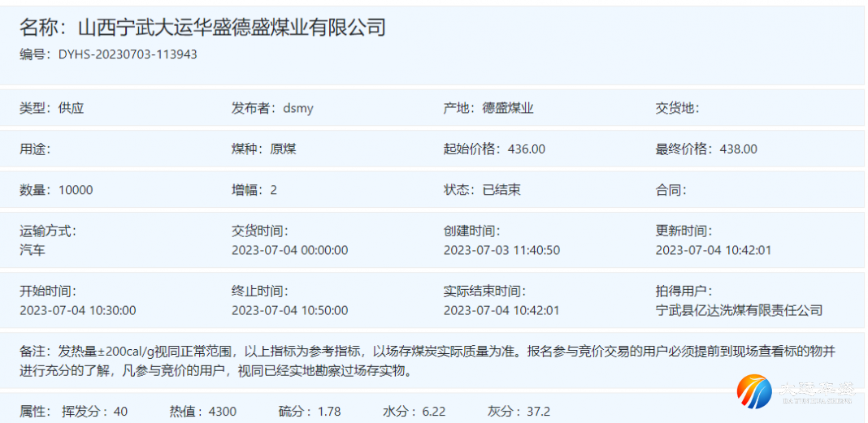Image resolution: width=868 pixels, height=423 pixels.
Task: Click the Dayun Huasheng logo watermark icon
Action: pos(754,391)
